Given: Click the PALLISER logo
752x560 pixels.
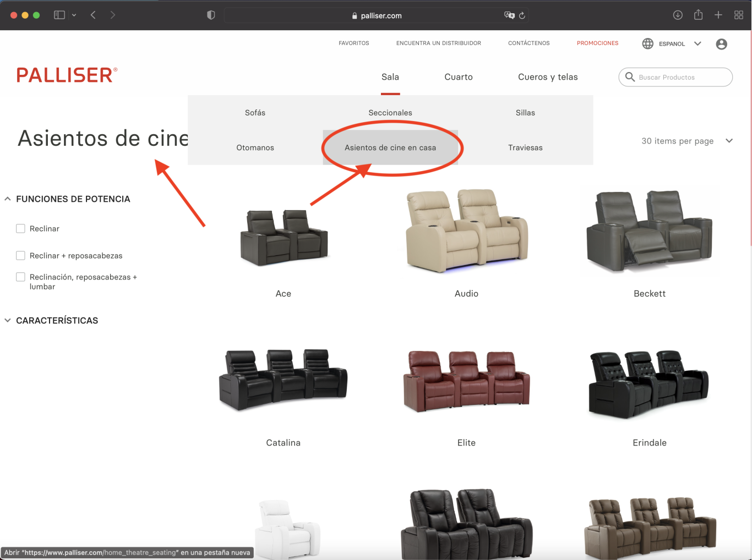Looking at the screenshot, I should [x=67, y=75].
